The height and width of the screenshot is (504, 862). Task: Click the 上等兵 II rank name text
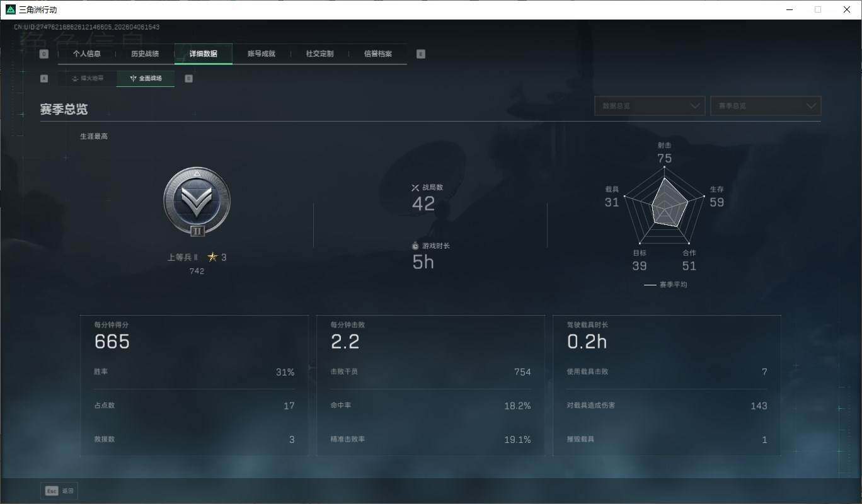coord(183,257)
